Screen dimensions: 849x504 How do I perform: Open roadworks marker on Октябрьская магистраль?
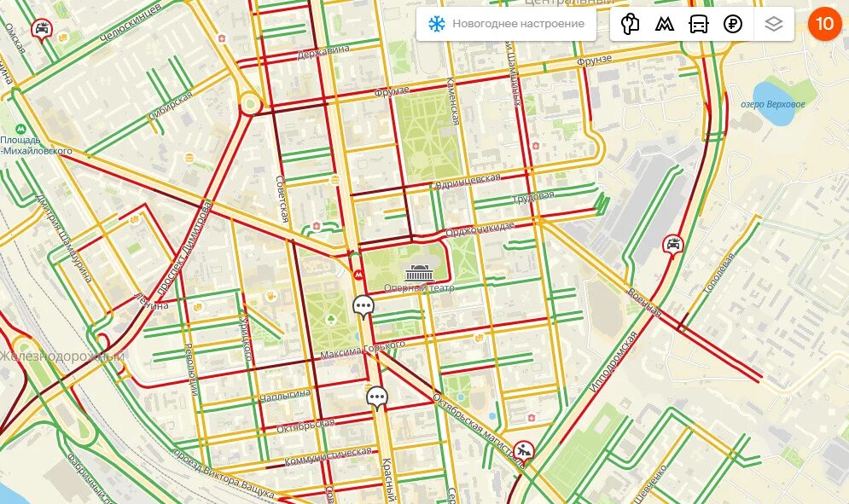point(524,450)
